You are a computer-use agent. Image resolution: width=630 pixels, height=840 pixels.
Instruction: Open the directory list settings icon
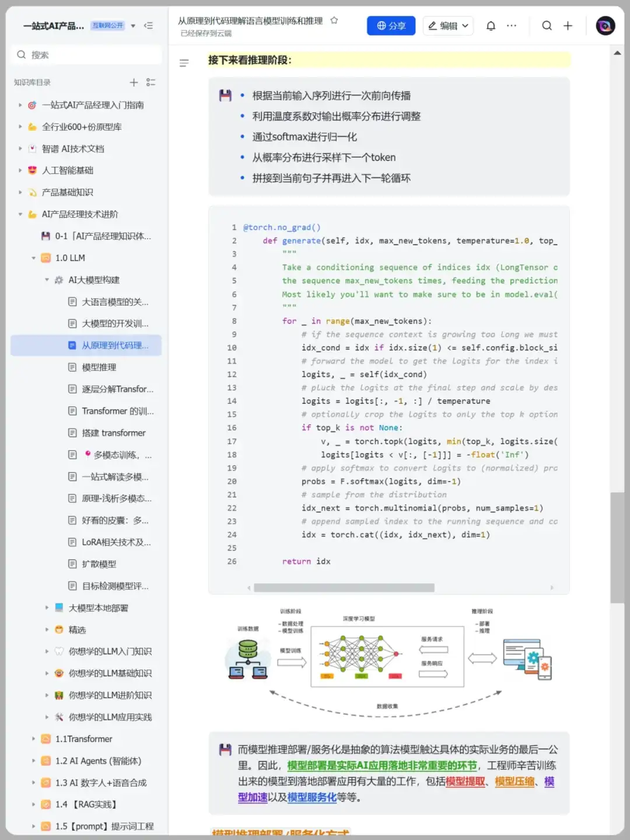point(150,82)
